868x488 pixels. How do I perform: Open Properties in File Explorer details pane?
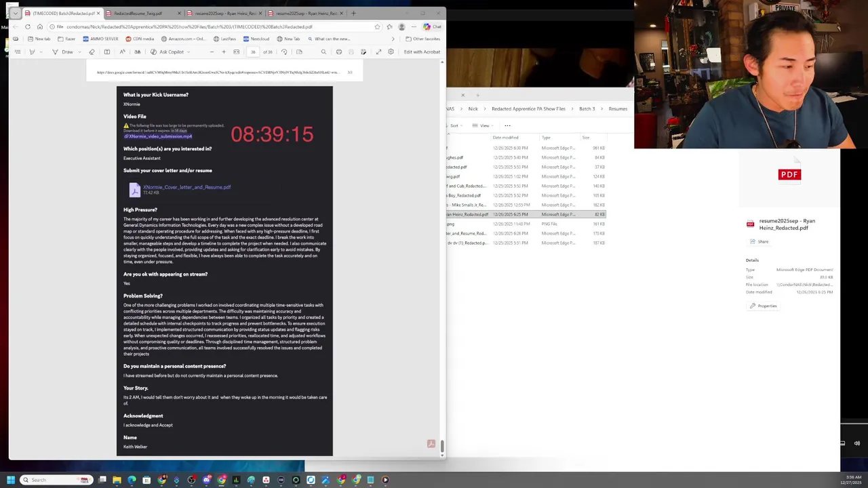(x=764, y=306)
